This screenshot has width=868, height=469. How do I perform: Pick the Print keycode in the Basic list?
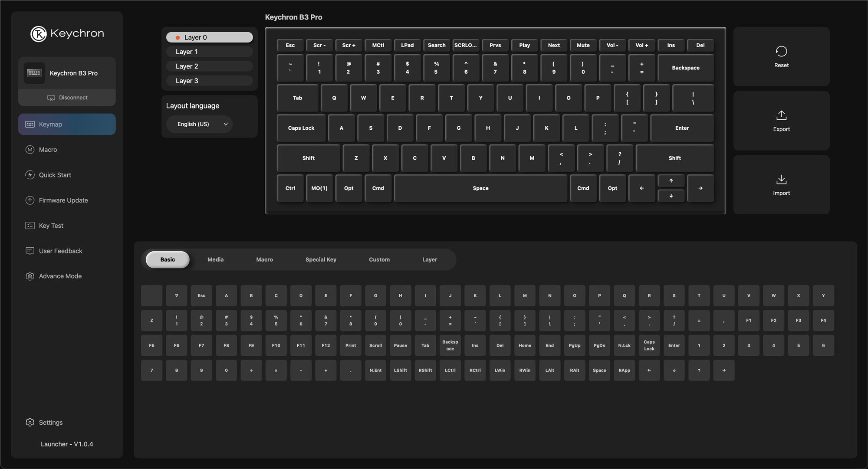(x=351, y=345)
